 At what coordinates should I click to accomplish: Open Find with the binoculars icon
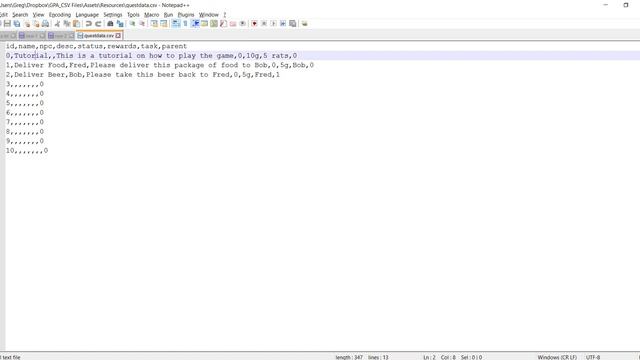pos(110,24)
